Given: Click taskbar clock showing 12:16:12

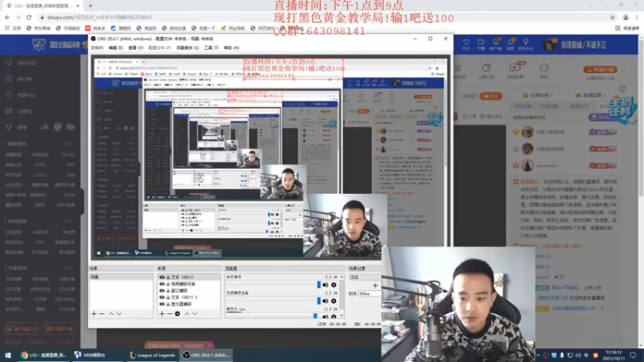Looking at the screenshot, I should tap(613, 355).
